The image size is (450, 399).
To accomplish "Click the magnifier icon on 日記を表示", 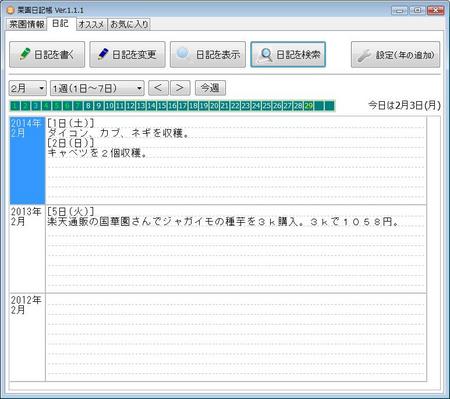I will pos(184,54).
